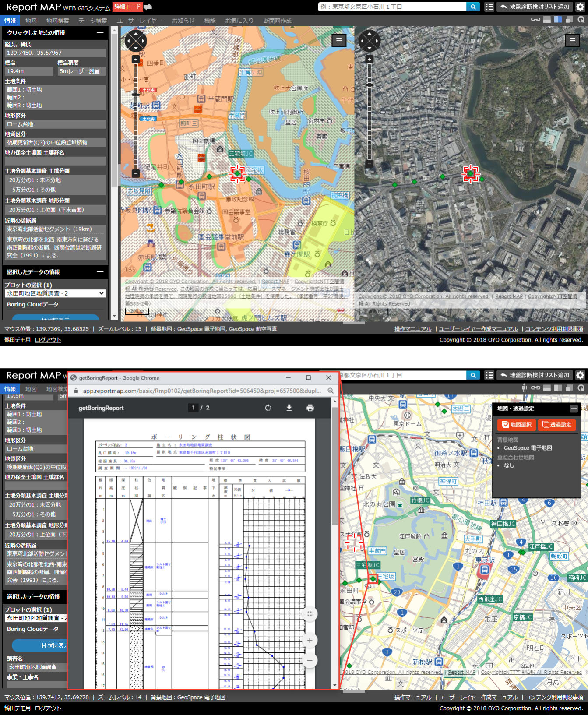Click the 永田町地区地質調査 survey name value
This screenshot has height=715, width=588.
[x=36, y=667]
